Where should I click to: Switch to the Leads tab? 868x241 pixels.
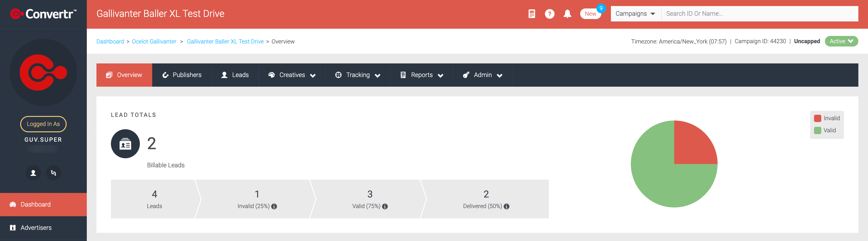235,75
